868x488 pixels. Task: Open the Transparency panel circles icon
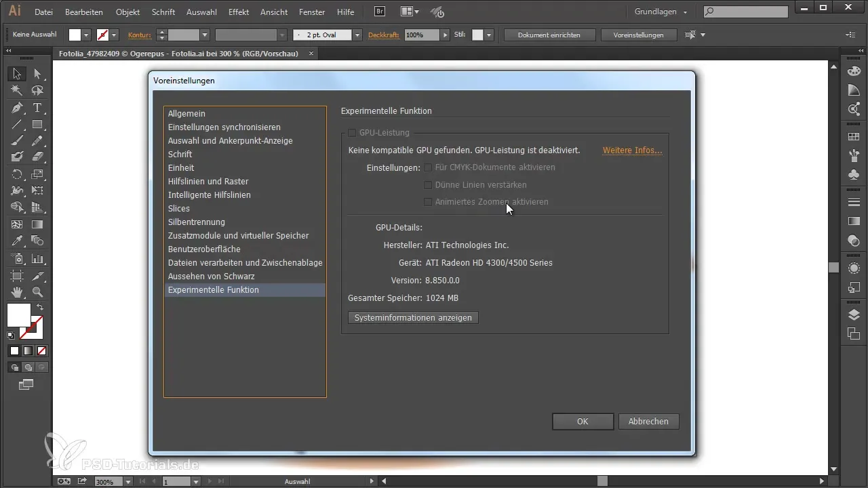(x=854, y=240)
